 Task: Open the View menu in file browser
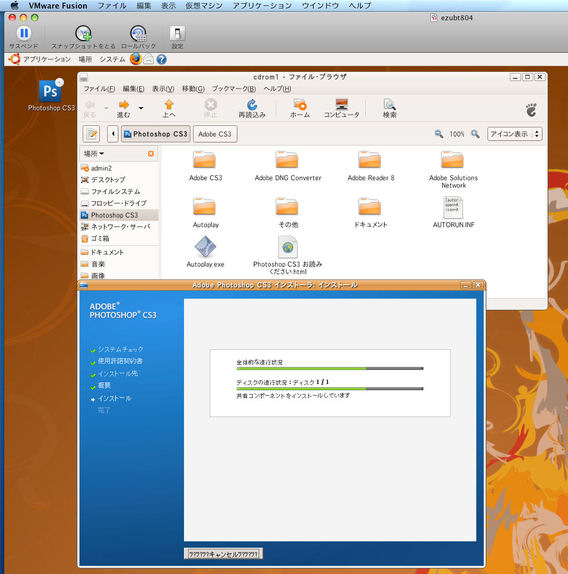(x=163, y=89)
